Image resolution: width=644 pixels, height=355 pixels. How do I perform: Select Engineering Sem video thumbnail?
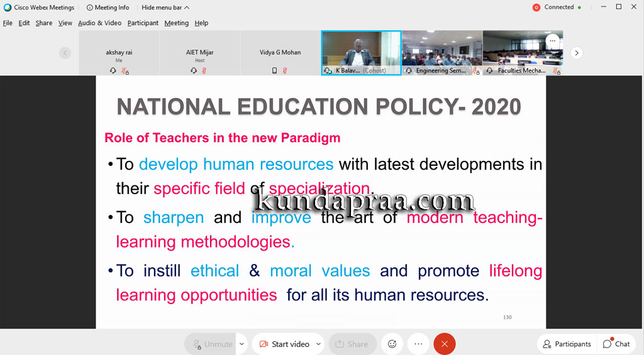coord(442,53)
